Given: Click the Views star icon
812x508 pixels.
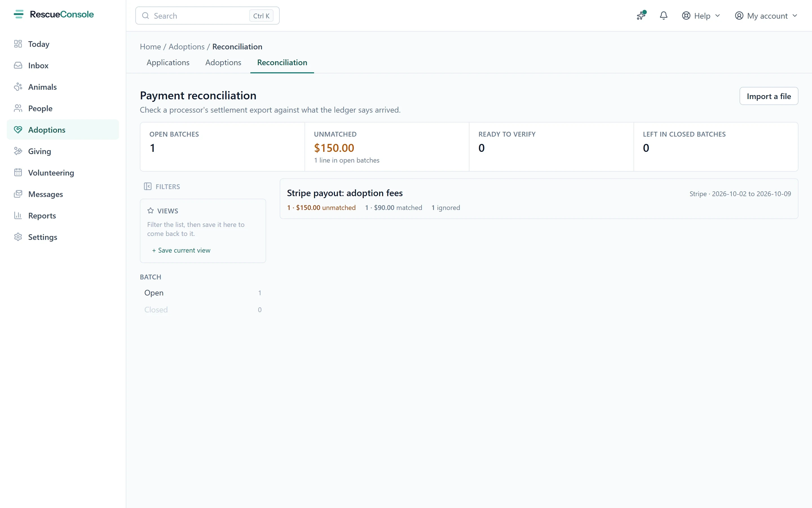Looking at the screenshot, I should click(x=151, y=211).
